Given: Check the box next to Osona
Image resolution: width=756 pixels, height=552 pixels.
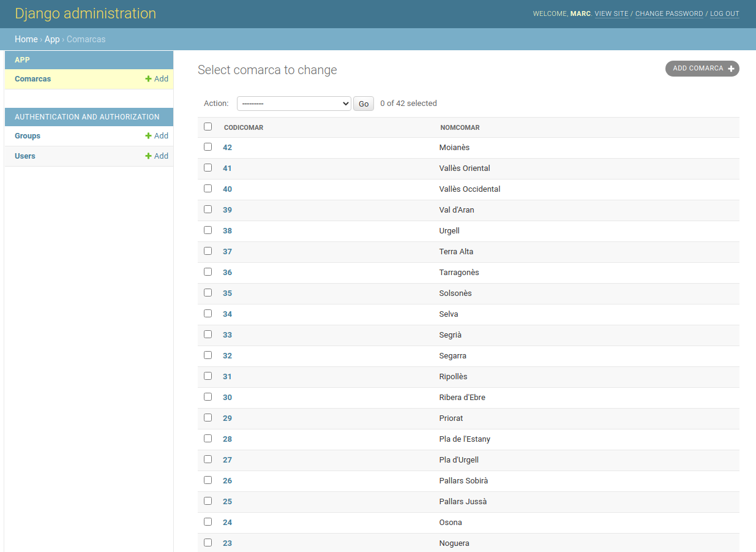Looking at the screenshot, I should point(208,522).
